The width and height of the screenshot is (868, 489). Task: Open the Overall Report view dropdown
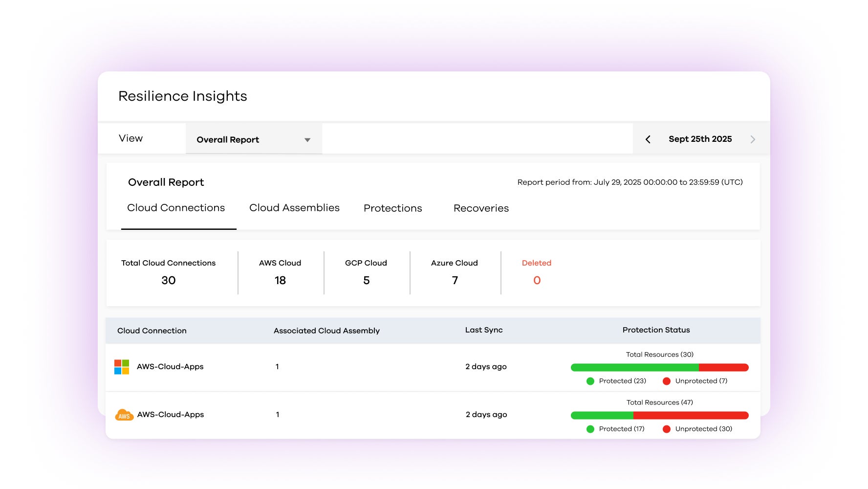pyautogui.click(x=253, y=139)
